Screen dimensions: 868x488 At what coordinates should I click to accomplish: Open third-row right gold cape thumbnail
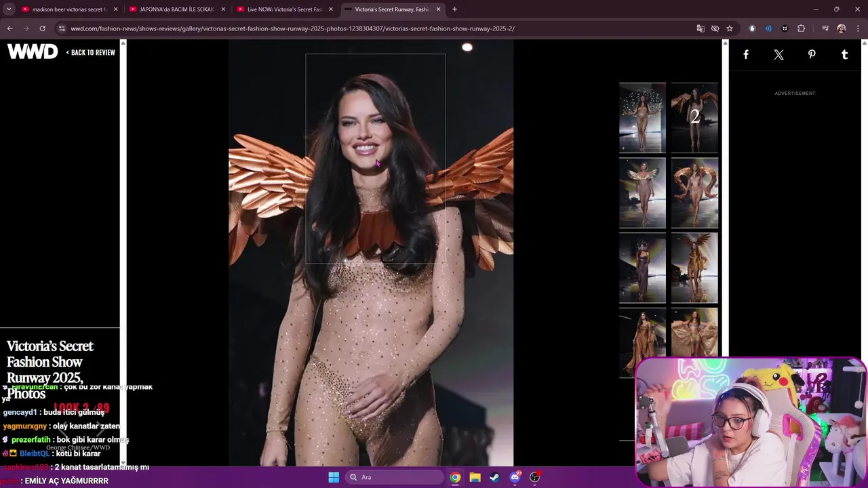point(694,268)
